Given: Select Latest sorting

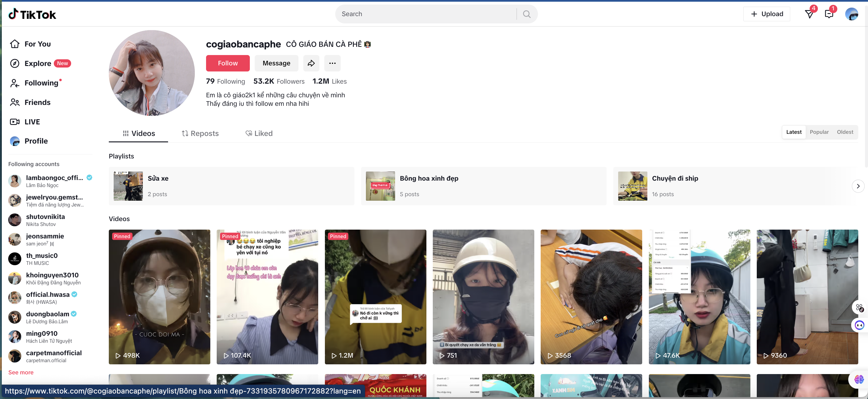Looking at the screenshot, I should point(794,132).
